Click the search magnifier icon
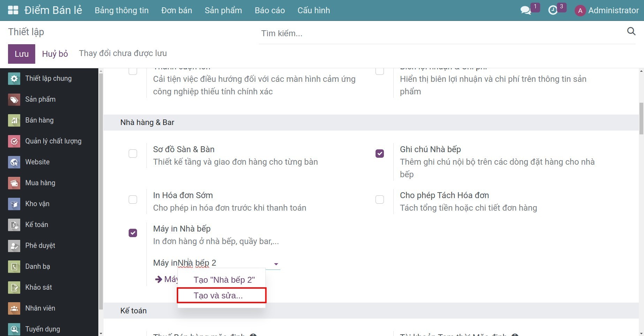Image resolution: width=644 pixels, height=336 pixels. coord(631,31)
